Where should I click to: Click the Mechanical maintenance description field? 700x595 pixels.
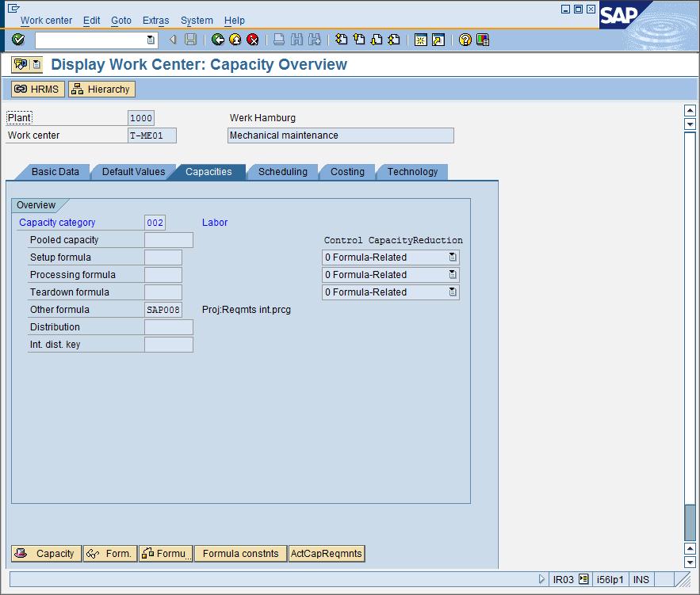point(341,135)
